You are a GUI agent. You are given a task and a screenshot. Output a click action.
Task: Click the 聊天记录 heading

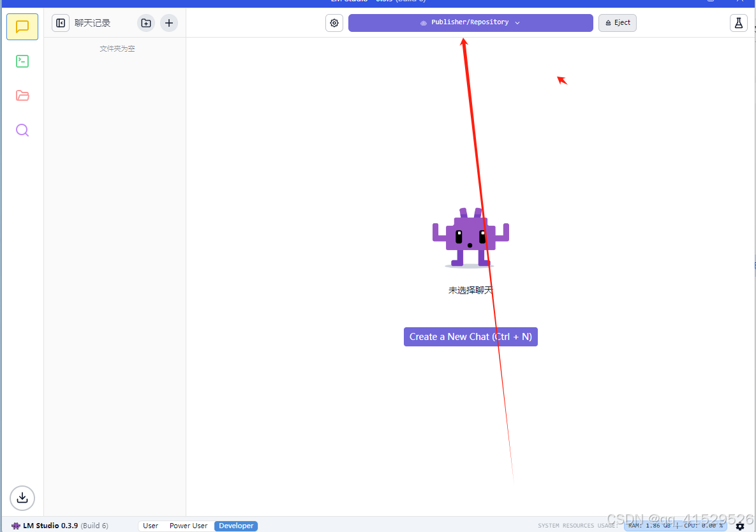[93, 23]
